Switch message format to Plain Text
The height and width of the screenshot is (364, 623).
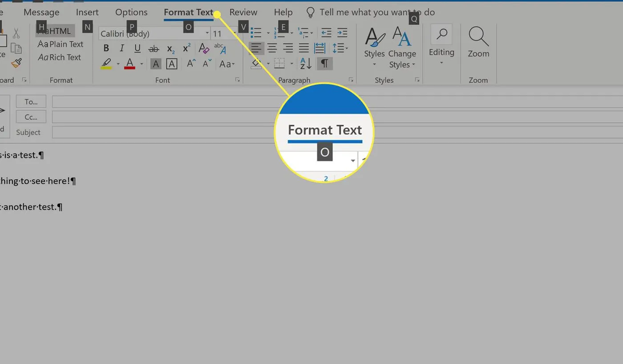pos(61,44)
